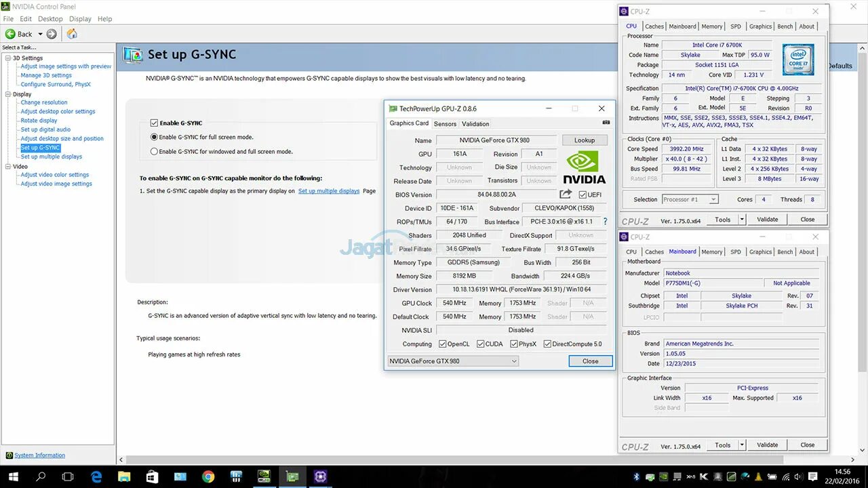Toggle the Enable G-SYNC checkbox
868x488 pixels.
tap(154, 123)
